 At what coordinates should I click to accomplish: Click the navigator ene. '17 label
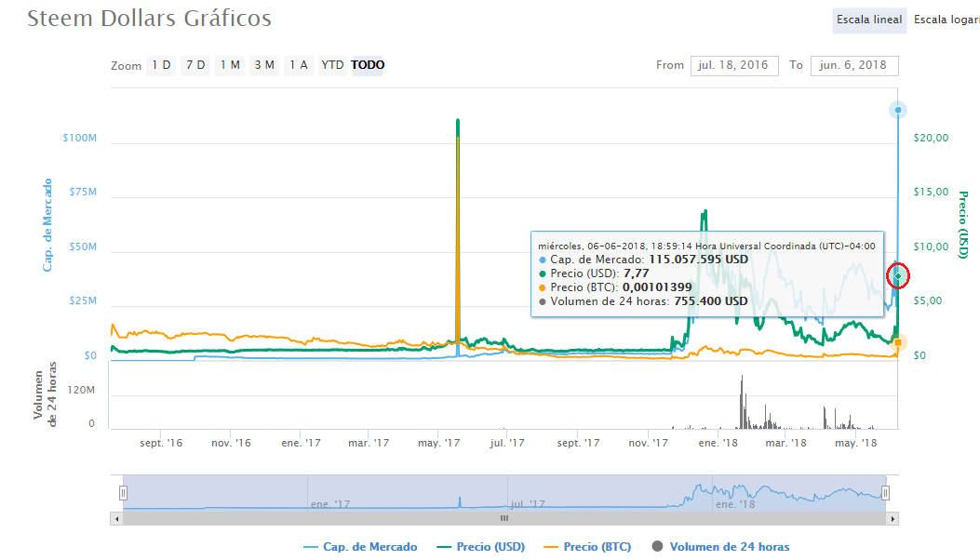pyautogui.click(x=330, y=504)
